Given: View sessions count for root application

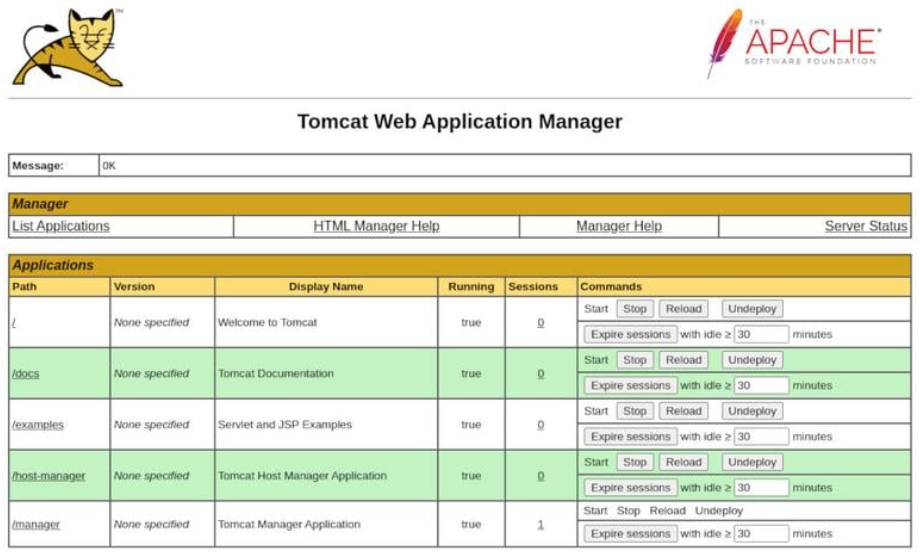Looking at the screenshot, I should [540, 323].
